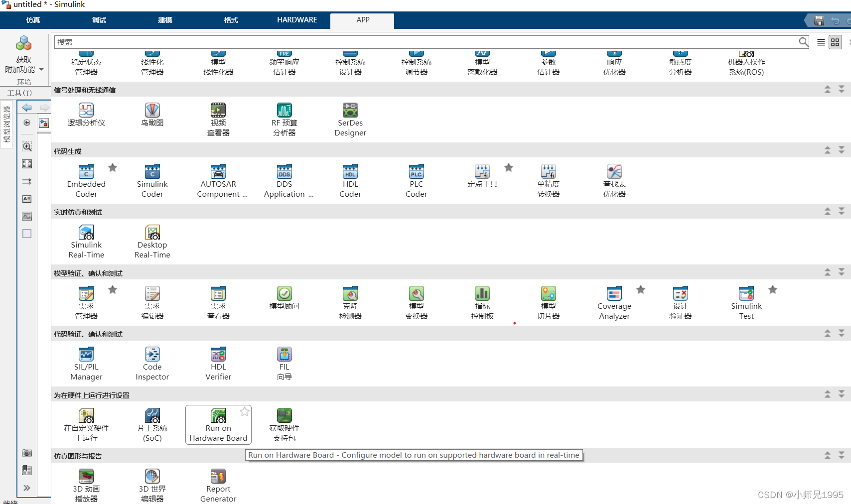
Task: Collapse the 代码生成 section
Action: (828, 150)
